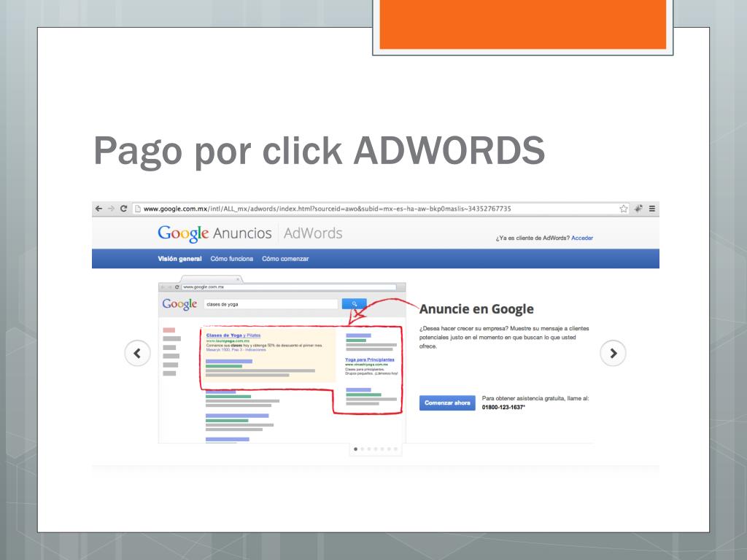Go to Cómo comenzar tab
747x560 pixels.
pos(285,259)
